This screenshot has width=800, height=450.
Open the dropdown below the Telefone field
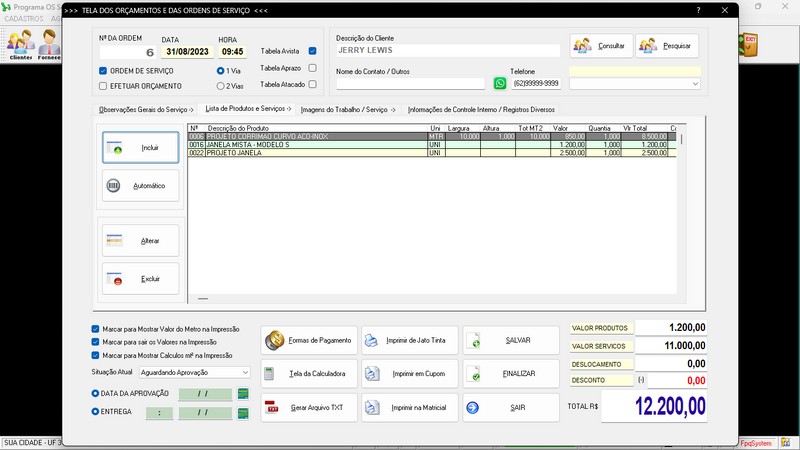pyautogui.click(x=696, y=84)
